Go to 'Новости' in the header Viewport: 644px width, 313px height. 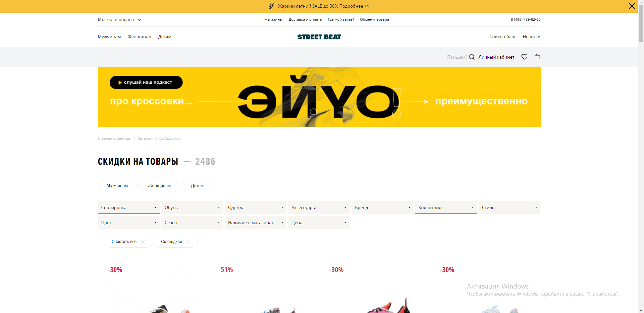532,37
